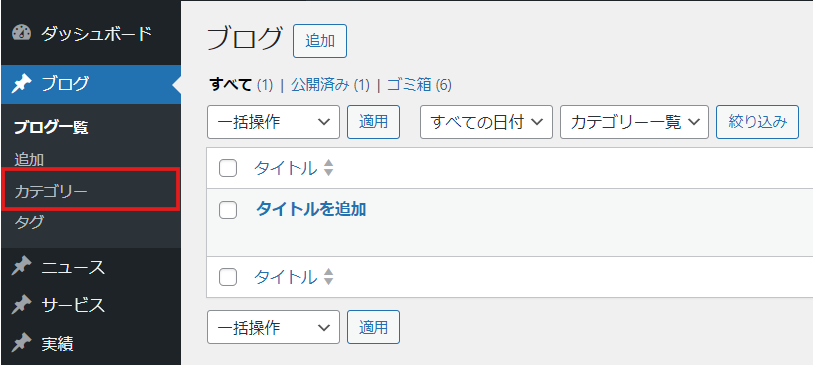Click the 絞り込み filter button
This screenshot has width=813, height=365.
click(757, 122)
